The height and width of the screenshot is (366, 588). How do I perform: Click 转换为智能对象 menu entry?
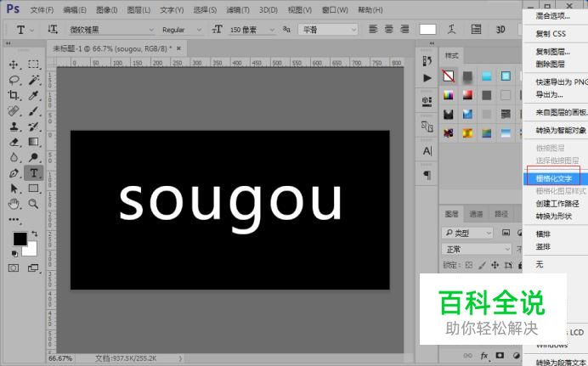[561, 131]
